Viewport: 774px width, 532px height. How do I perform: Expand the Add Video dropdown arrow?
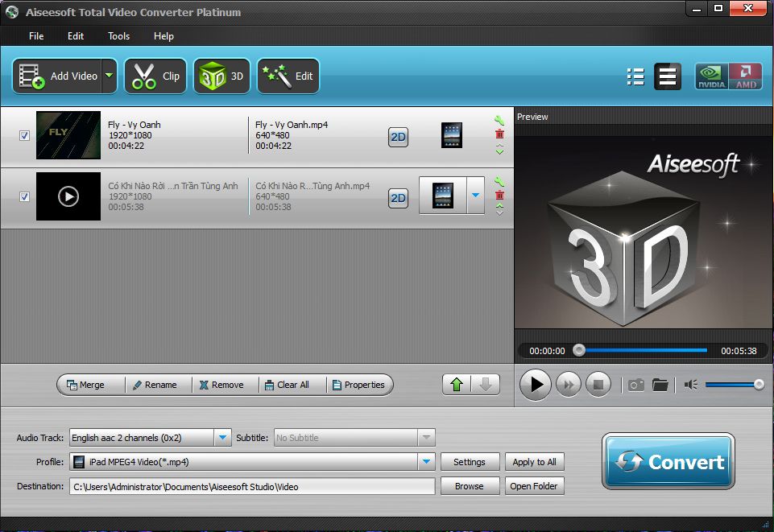110,76
